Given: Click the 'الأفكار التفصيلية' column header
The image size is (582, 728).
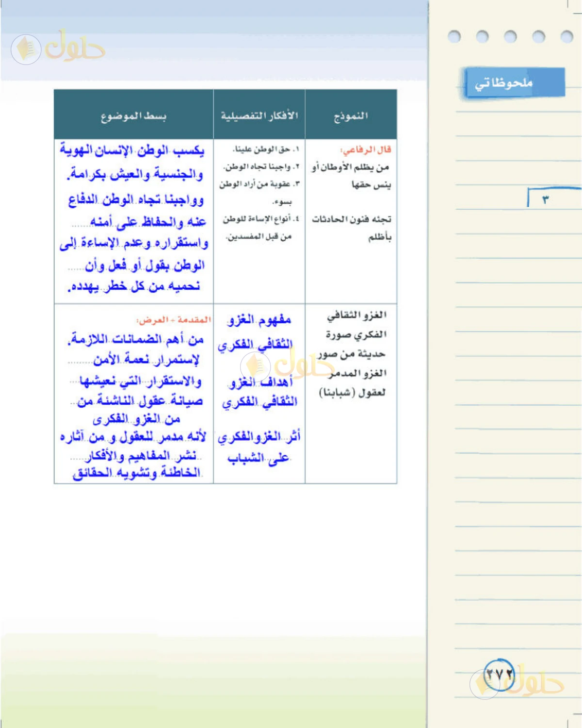Looking at the screenshot, I should coord(259,116).
